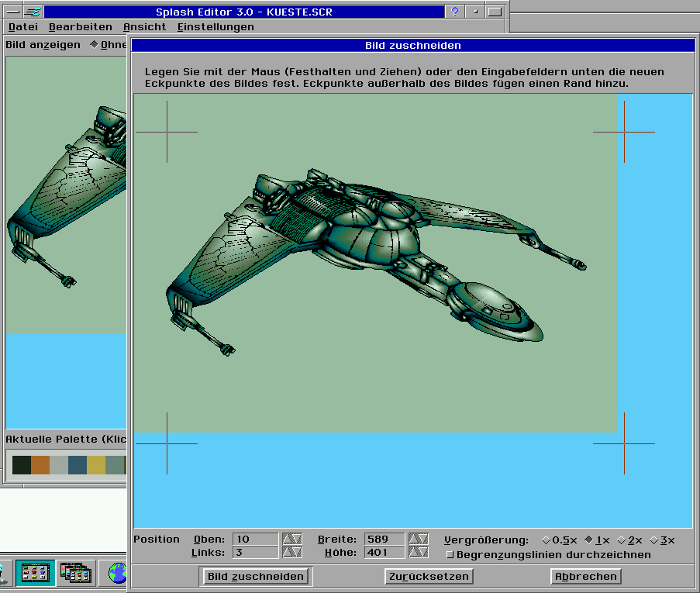This screenshot has width=700, height=593.
Task: Click the stepper arrows beside Höhe field
Action: [x=418, y=553]
